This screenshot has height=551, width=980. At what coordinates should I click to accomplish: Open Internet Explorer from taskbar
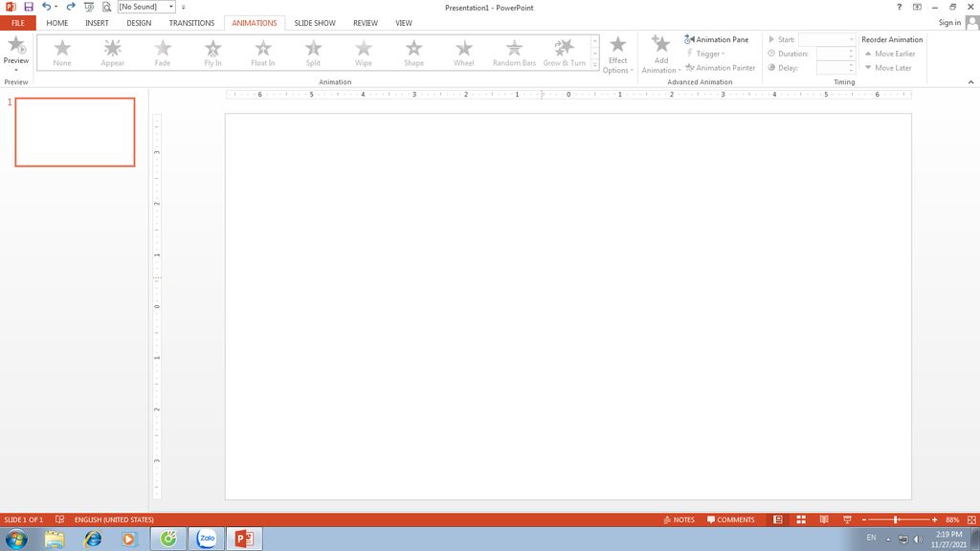(x=93, y=540)
